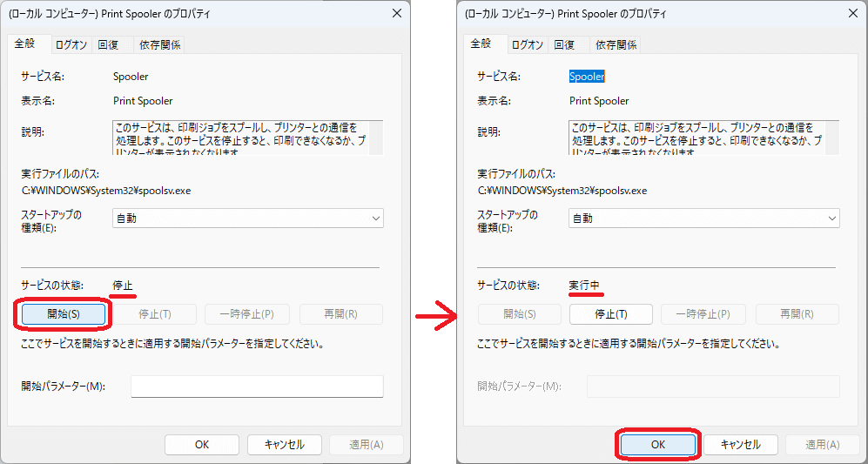Click the highlighted Spooler service name text
The image size is (868, 464).
587,77
